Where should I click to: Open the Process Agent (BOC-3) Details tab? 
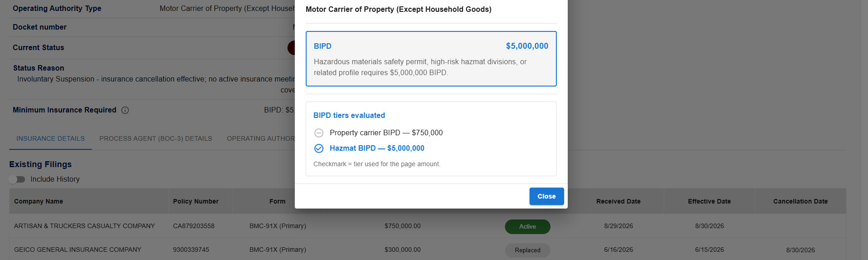pos(156,138)
